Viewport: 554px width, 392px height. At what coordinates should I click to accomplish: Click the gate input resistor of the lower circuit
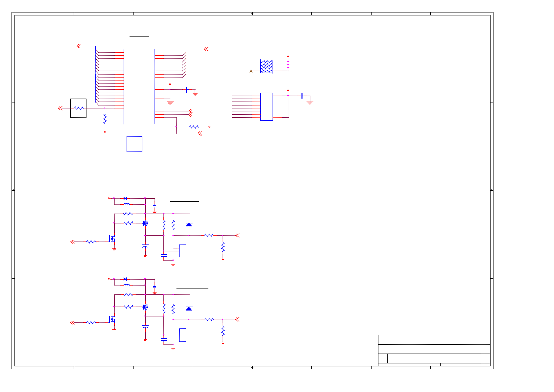tap(91, 323)
